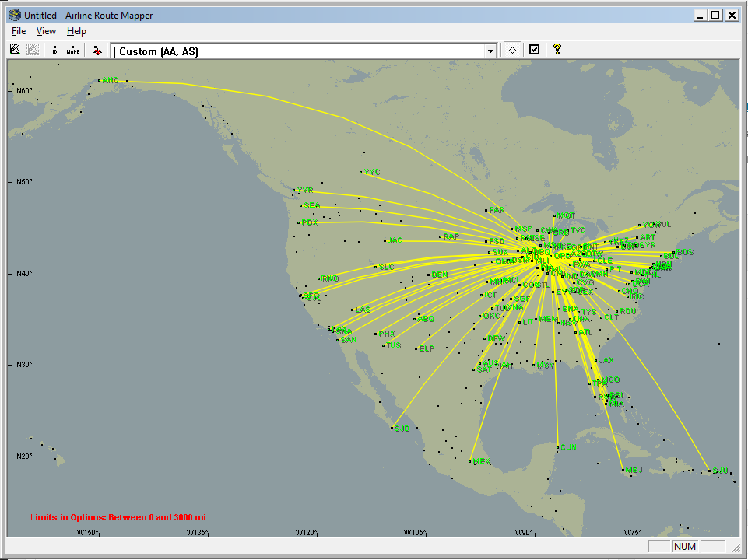This screenshot has width=748, height=560.
Task: Click the MQT airport label
Action: 566,216
